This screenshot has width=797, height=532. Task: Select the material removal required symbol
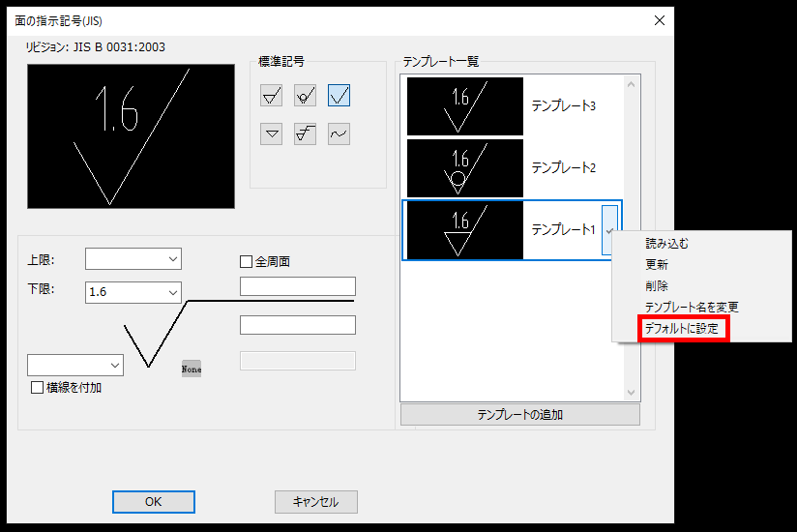coord(272,95)
